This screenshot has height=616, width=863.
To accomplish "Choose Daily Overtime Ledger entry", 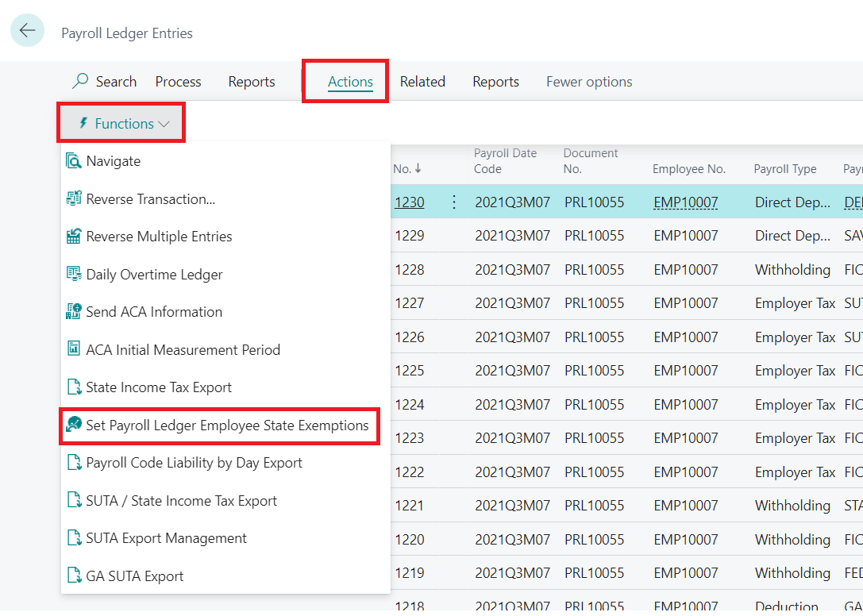I will [x=155, y=274].
